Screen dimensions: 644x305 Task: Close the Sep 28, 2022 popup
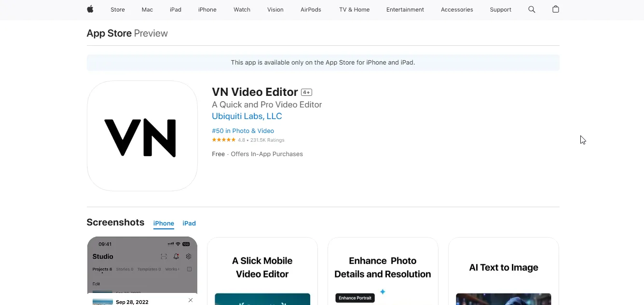[x=191, y=300]
